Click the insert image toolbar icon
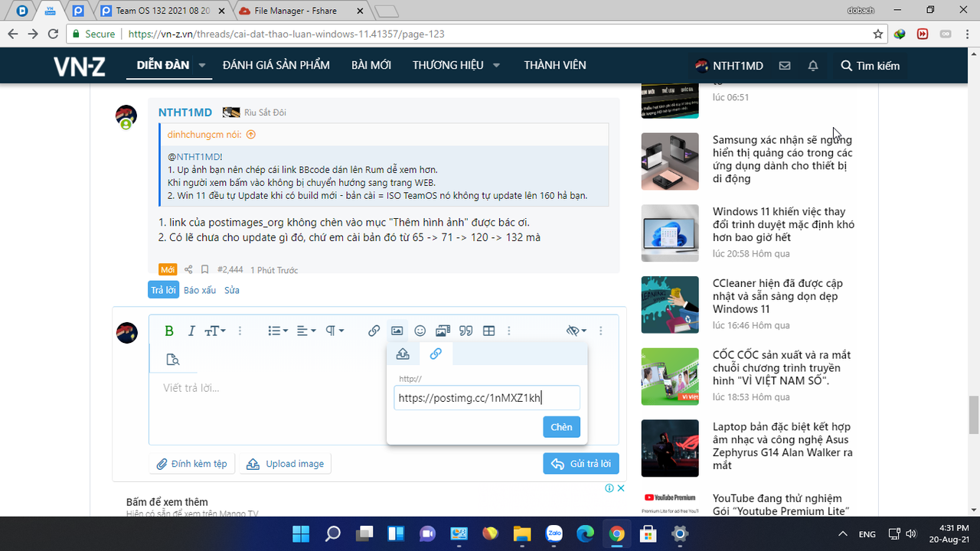Image resolution: width=980 pixels, height=551 pixels. tap(397, 331)
